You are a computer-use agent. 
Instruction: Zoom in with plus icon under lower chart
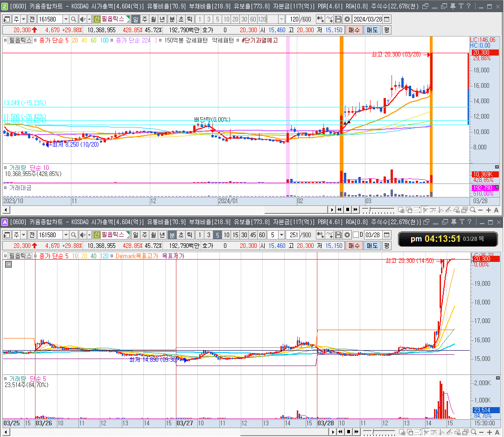[489, 432]
